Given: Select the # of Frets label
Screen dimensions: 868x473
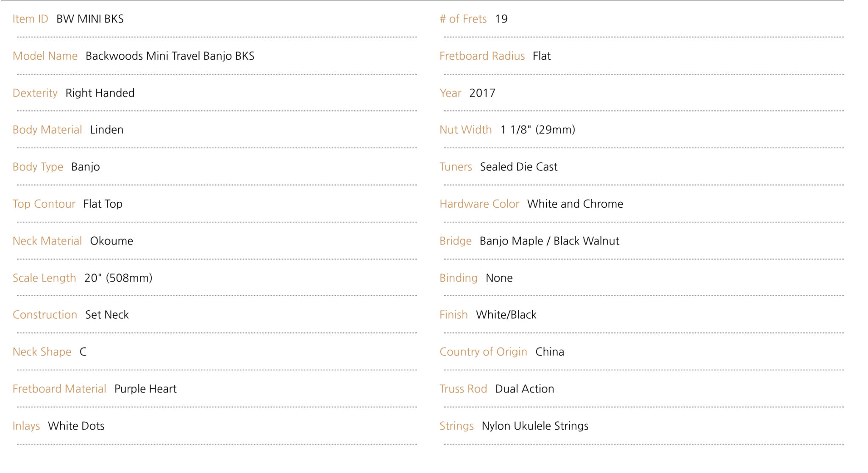Looking at the screenshot, I should click(x=463, y=19).
